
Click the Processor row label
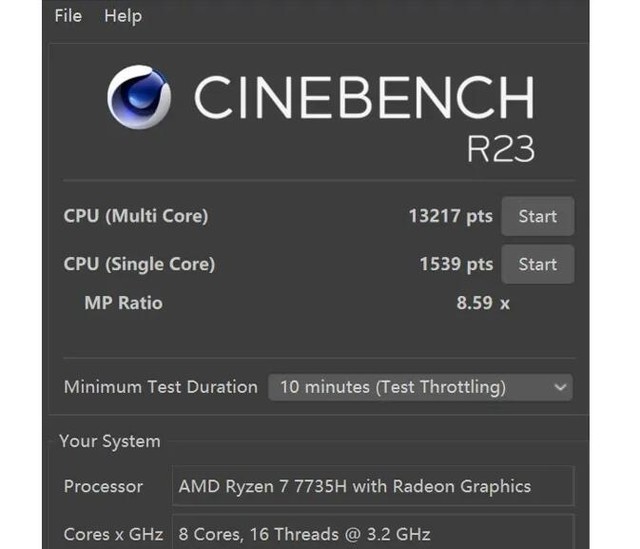click(x=103, y=487)
